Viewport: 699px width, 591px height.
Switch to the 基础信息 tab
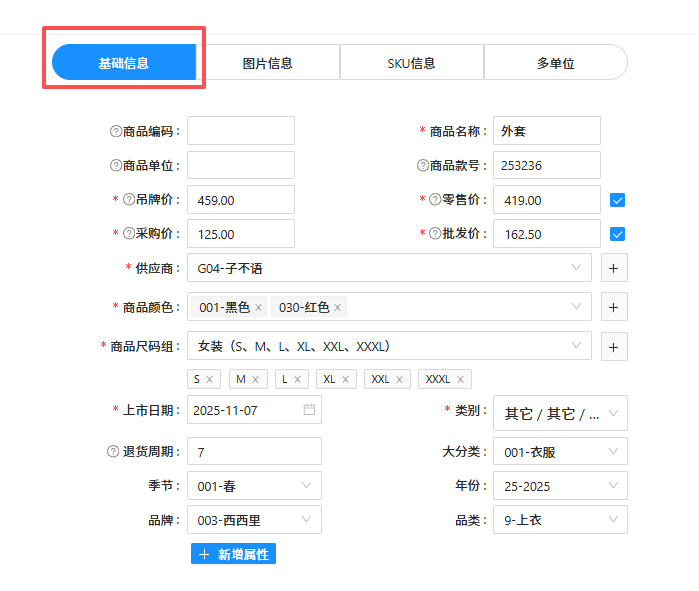pyautogui.click(x=124, y=62)
